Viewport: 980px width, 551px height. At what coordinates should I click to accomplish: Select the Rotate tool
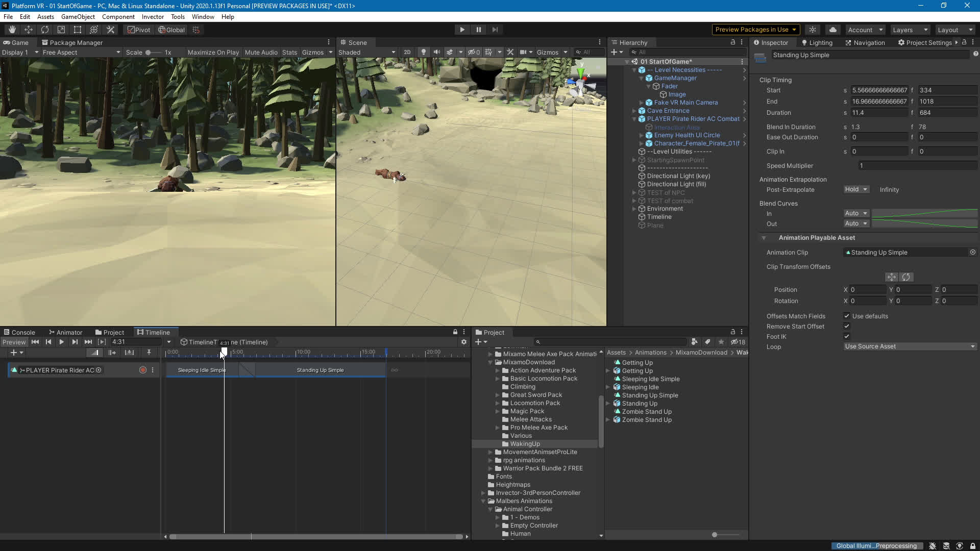45,30
